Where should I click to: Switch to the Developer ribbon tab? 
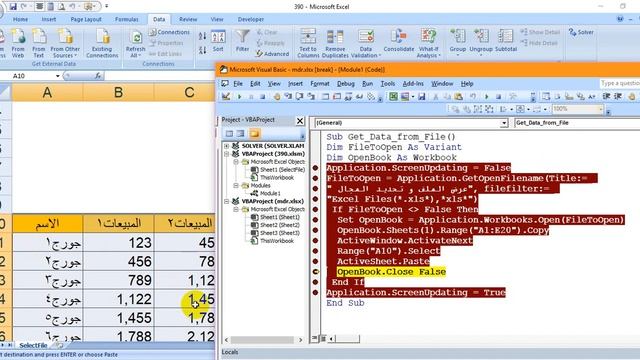[251, 19]
